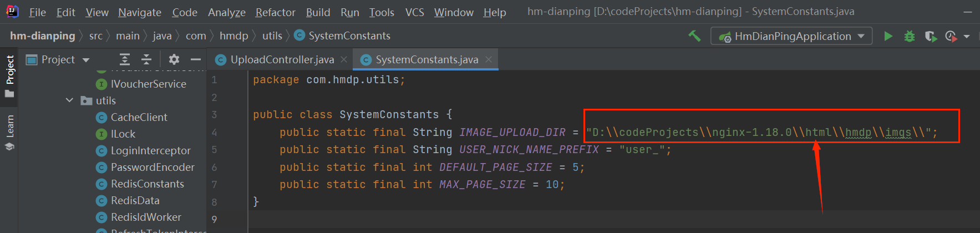Open the Tools menu
Viewport: 980px width, 233px height.
tap(382, 12)
